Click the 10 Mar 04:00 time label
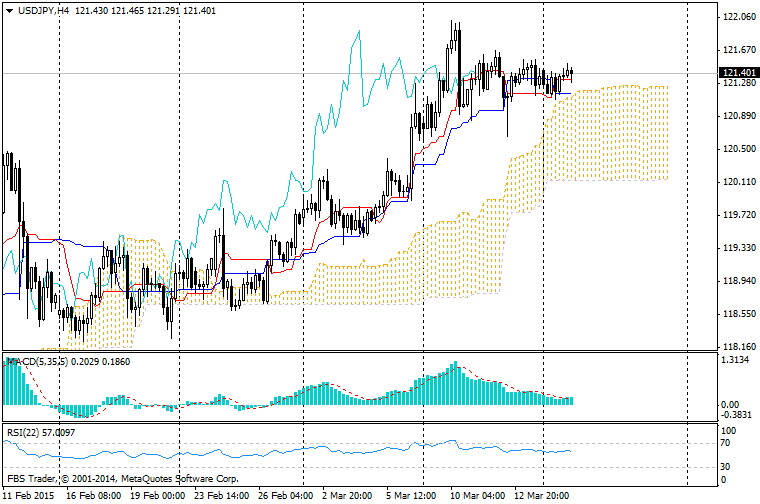 point(477,496)
